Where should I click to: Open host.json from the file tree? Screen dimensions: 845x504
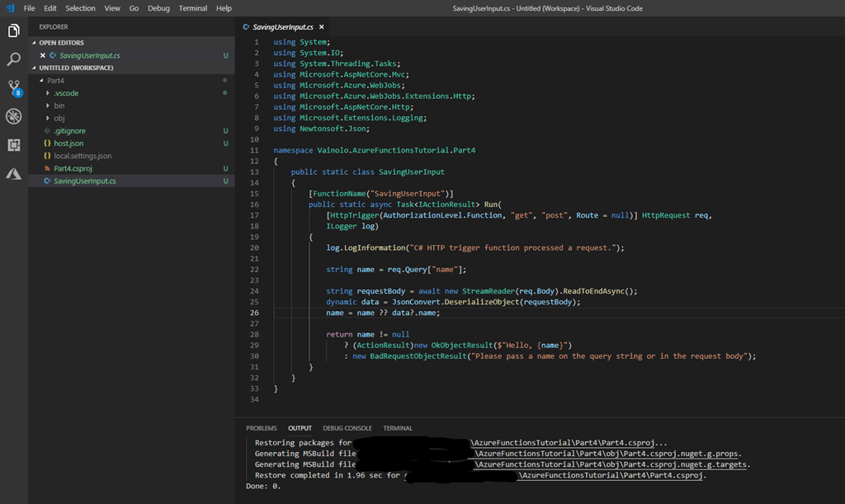[x=68, y=144]
